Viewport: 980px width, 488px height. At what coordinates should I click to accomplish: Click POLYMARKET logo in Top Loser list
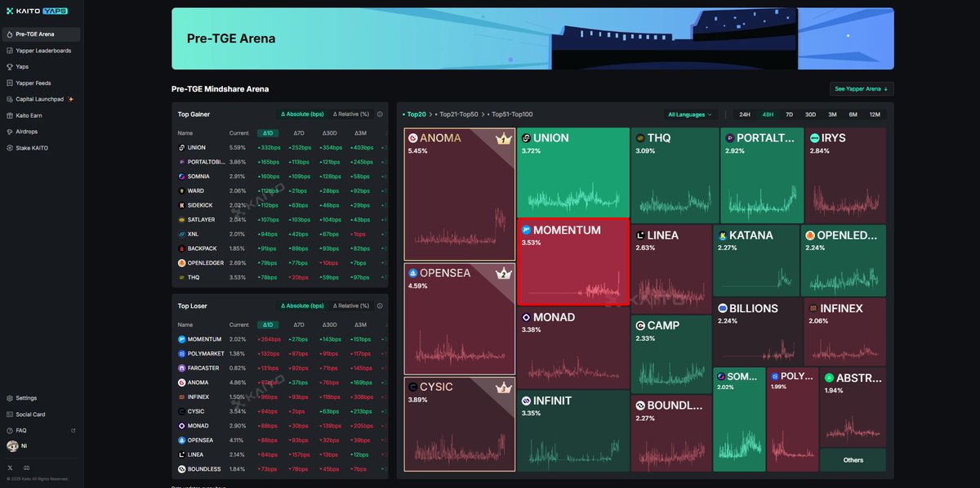tap(181, 354)
